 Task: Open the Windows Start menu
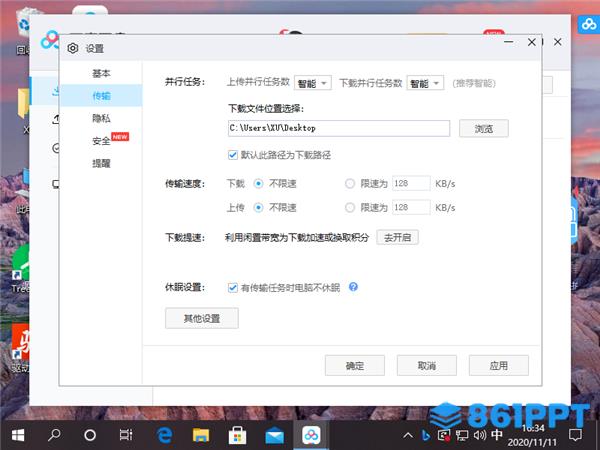18,435
